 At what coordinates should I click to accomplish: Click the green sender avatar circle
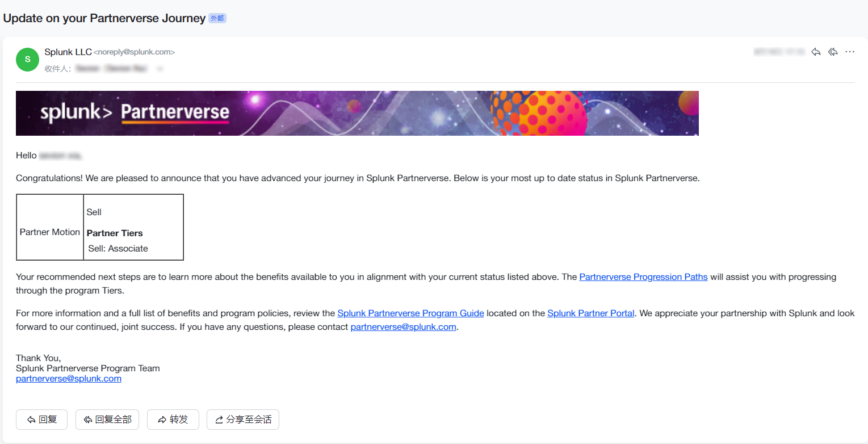pos(27,60)
